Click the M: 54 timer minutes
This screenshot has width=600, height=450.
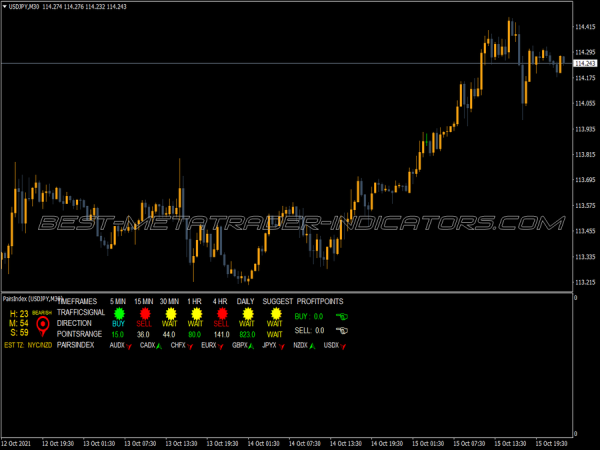19,323
